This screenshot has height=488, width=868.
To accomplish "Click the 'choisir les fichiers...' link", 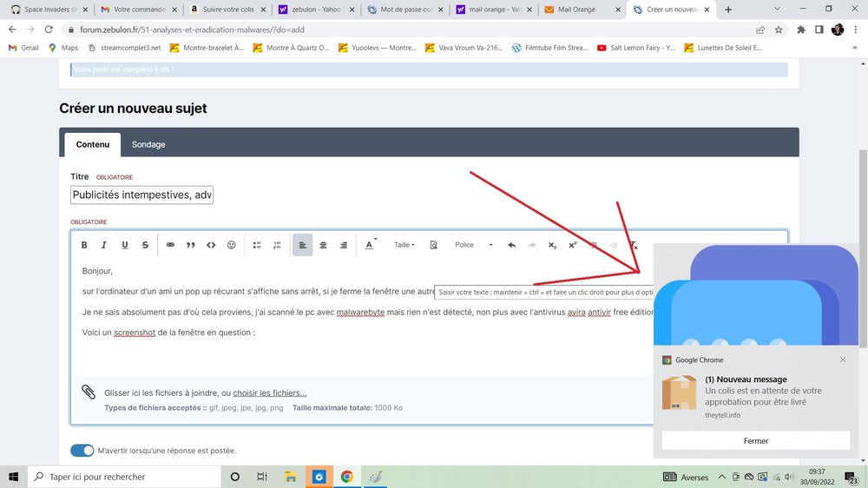I will point(269,392).
